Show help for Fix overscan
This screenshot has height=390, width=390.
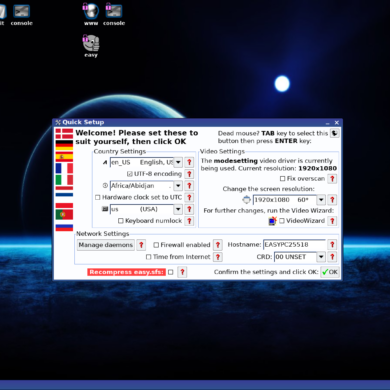332,179
